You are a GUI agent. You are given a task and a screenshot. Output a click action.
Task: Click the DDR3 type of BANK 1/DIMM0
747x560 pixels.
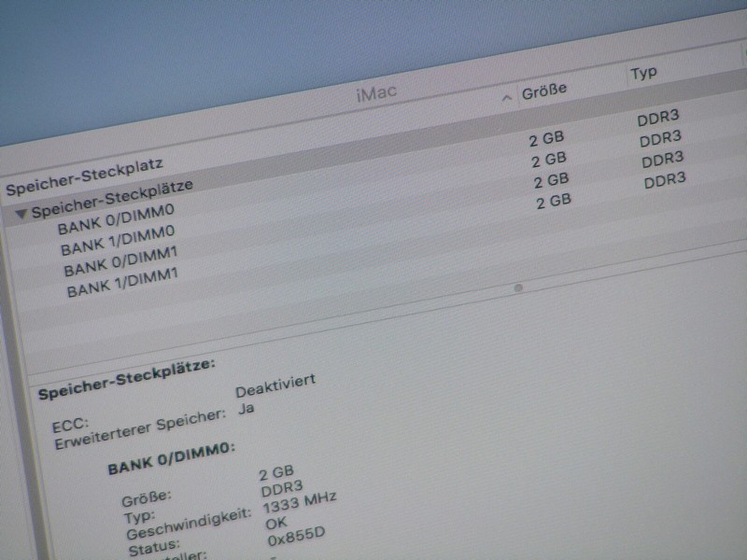660,139
